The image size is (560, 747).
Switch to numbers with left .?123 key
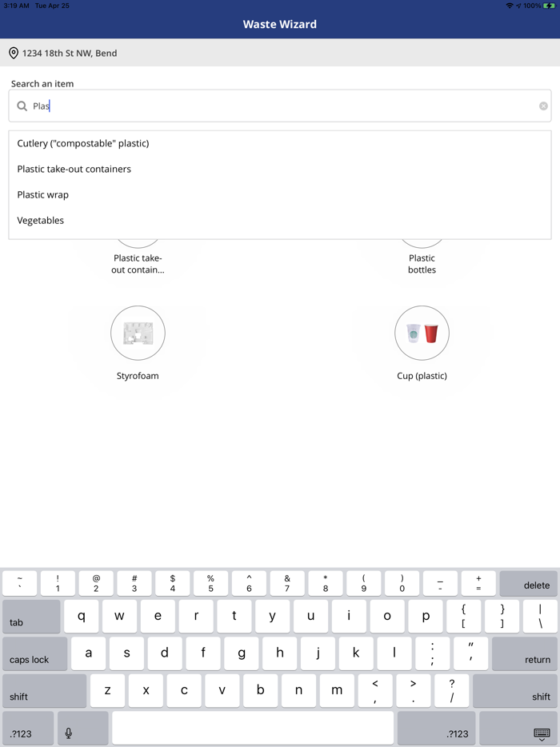click(28, 728)
